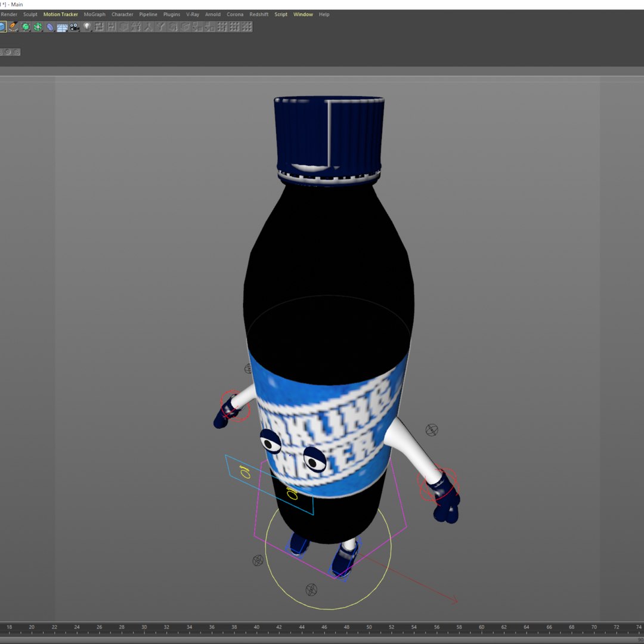Open the Window menu
Viewport: 644px width, 644px height.
[x=303, y=14]
